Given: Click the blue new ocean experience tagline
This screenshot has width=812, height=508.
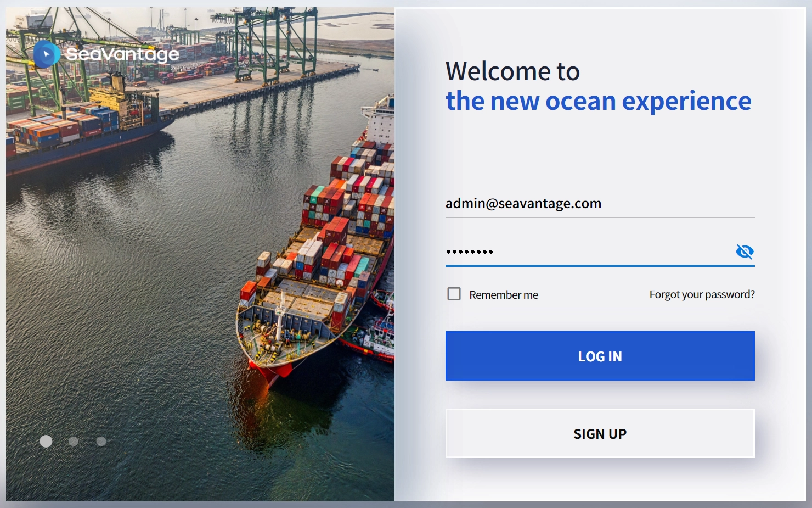Looking at the screenshot, I should pos(598,101).
